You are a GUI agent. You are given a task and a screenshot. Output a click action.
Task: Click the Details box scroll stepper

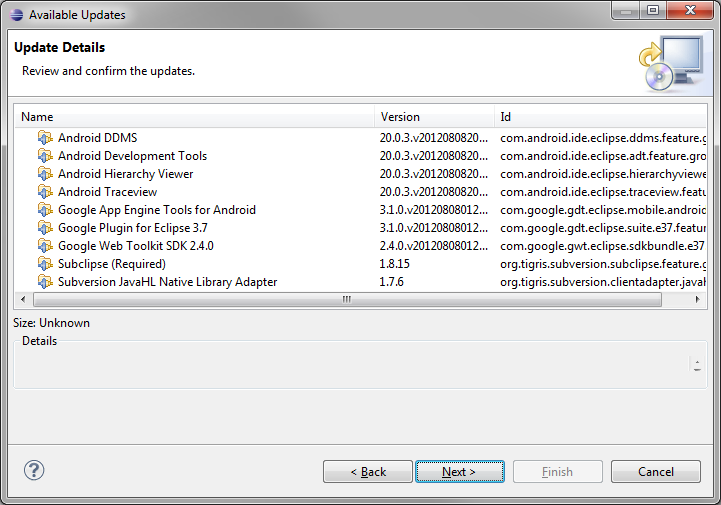[x=697, y=364]
